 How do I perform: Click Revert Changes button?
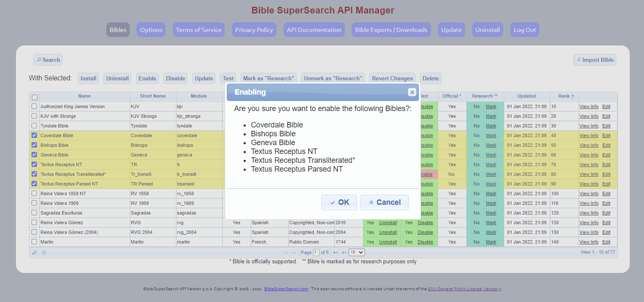tap(392, 78)
